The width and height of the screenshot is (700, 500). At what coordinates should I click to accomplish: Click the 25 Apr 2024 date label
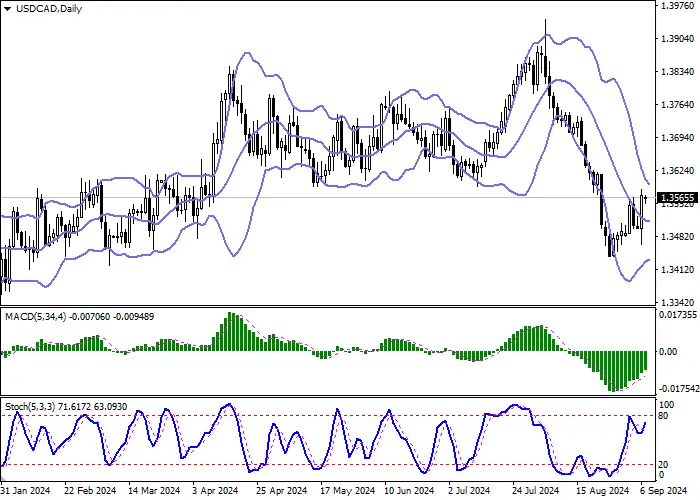pyautogui.click(x=283, y=490)
